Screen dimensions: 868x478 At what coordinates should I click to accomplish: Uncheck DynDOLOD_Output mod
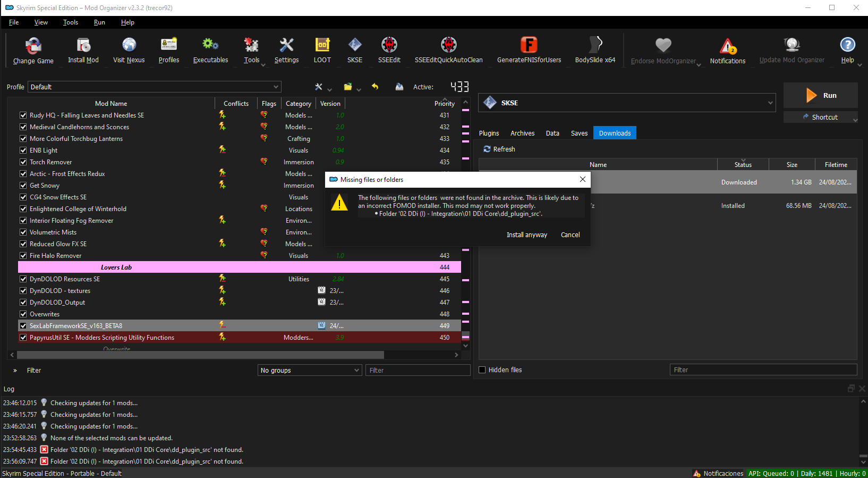tap(23, 302)
